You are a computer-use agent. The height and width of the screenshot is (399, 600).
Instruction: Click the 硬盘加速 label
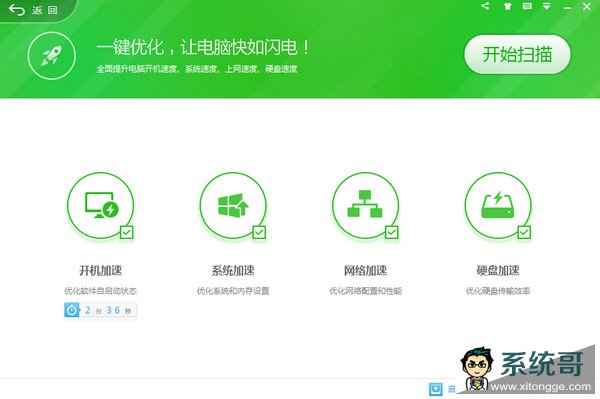(x=498, y=270)
